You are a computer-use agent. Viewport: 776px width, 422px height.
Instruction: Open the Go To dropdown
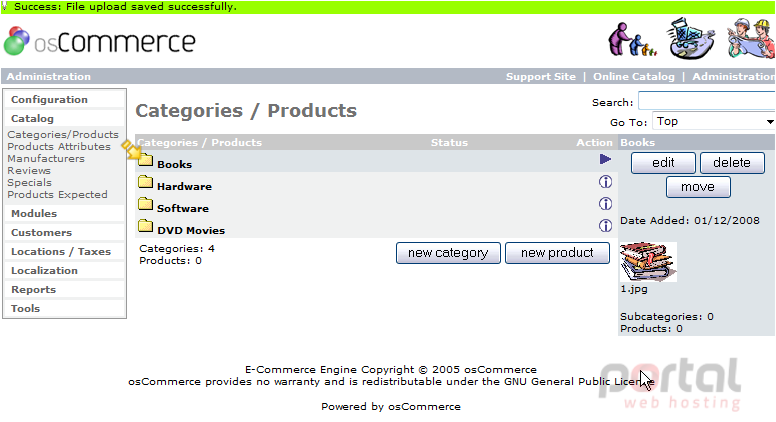pyautogui.click(x=714, y=121)
